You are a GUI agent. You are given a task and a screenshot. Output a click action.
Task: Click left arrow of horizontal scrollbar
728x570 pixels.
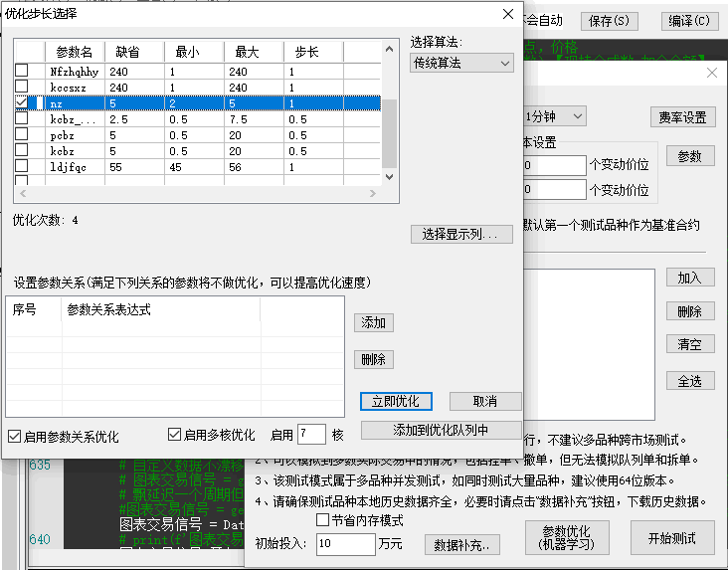[x=23, y=193]
